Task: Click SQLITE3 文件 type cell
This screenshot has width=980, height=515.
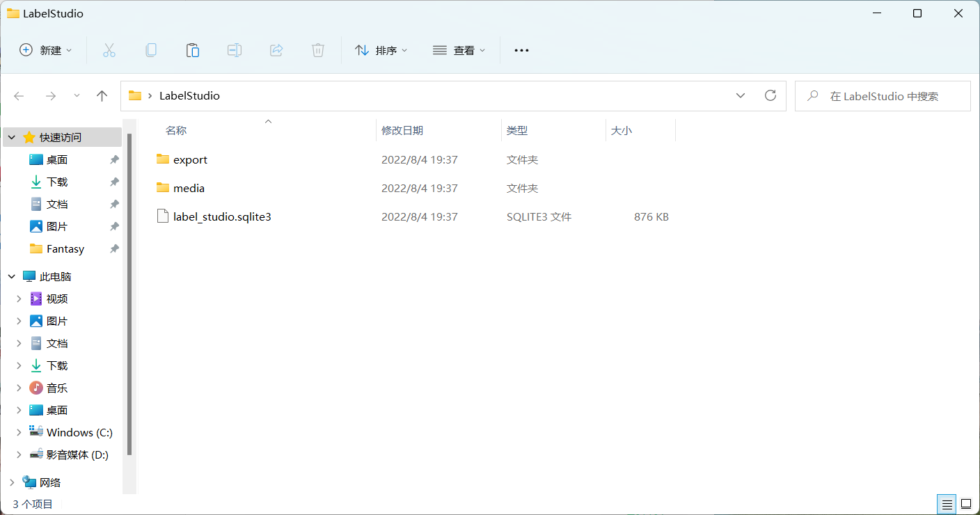Action: 539,216
